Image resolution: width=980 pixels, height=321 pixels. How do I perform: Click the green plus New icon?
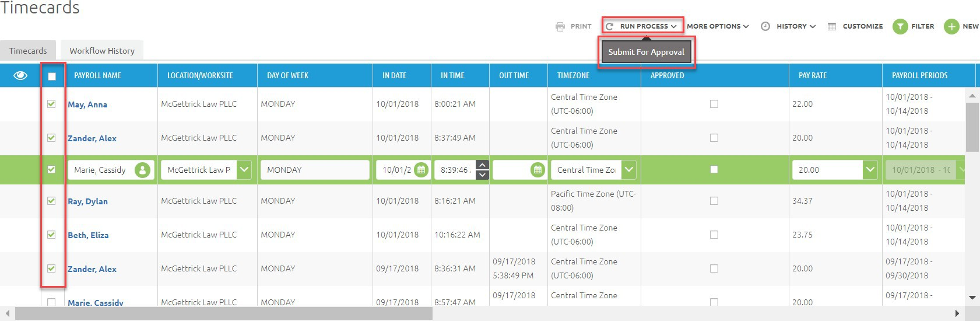tap(951, 26)
